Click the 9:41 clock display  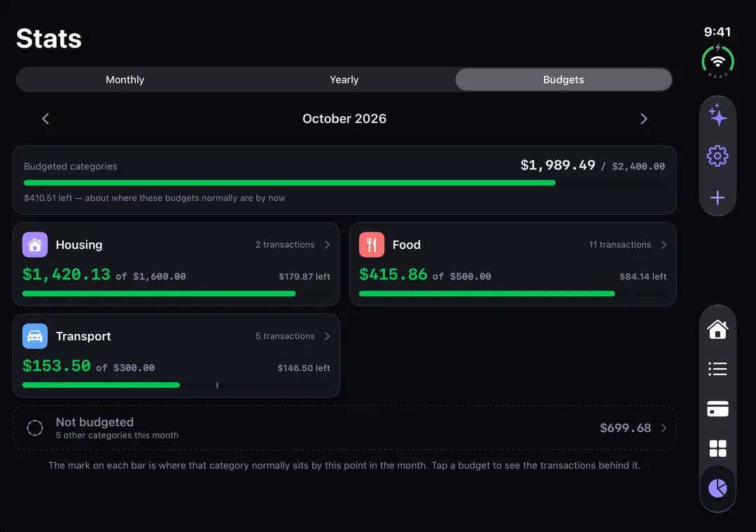(717, 31)
